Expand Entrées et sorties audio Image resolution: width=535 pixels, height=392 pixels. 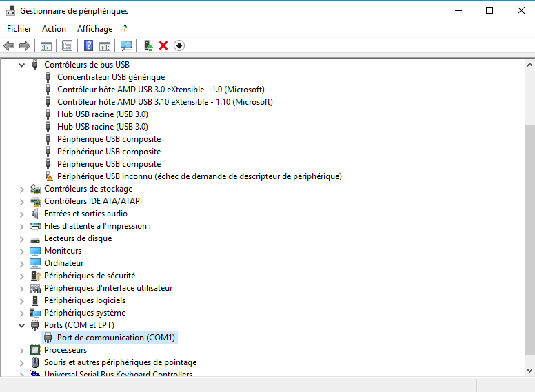tap(22, 214)
